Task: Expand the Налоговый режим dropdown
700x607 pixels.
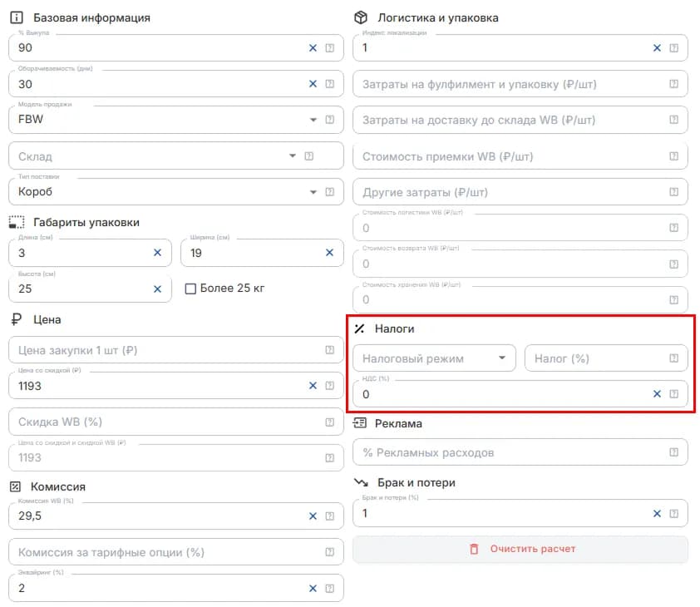Action: coord(502,358)
